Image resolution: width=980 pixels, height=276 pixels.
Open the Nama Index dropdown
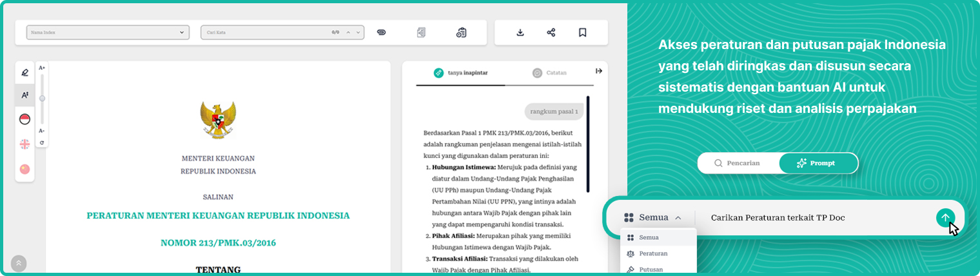tap(108, 32)
